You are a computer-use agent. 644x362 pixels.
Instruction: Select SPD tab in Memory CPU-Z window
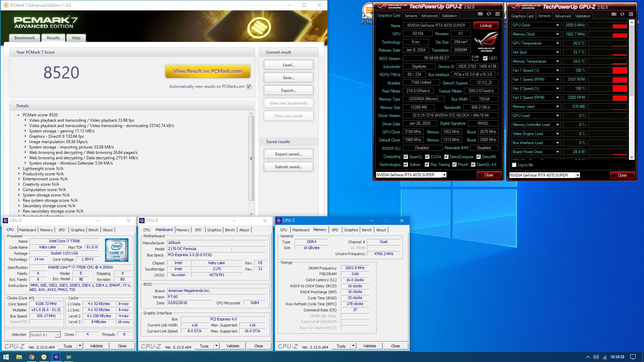pyautogui.click(x=335, y=230)
